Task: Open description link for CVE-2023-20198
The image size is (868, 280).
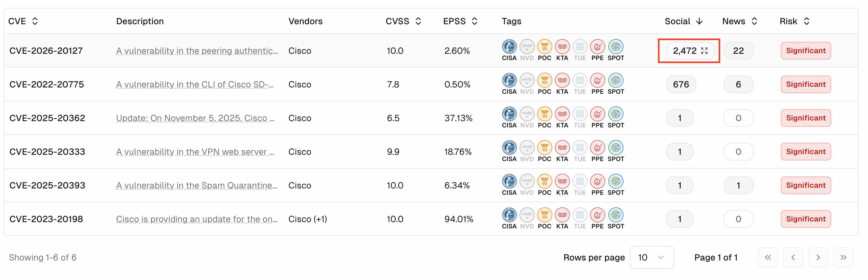Action: click(196, 219)
